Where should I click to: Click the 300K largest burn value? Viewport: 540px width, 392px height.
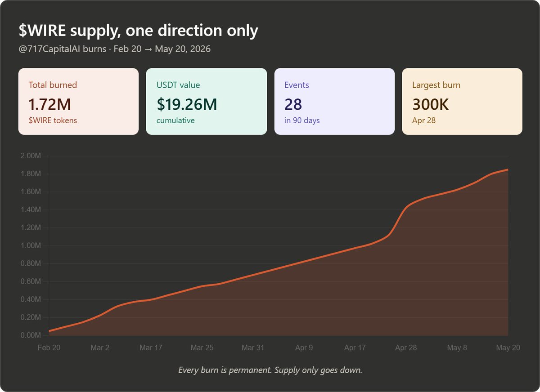tap(431, 104)
